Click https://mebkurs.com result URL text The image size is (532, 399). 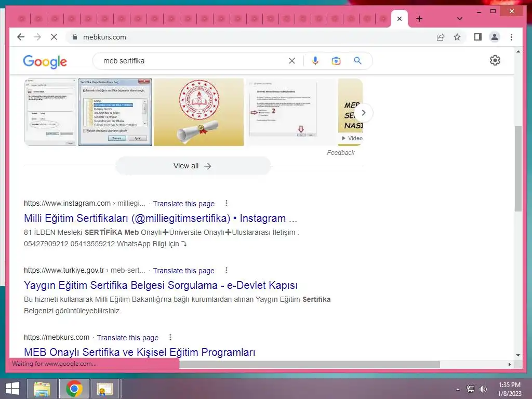pos(57,337)
